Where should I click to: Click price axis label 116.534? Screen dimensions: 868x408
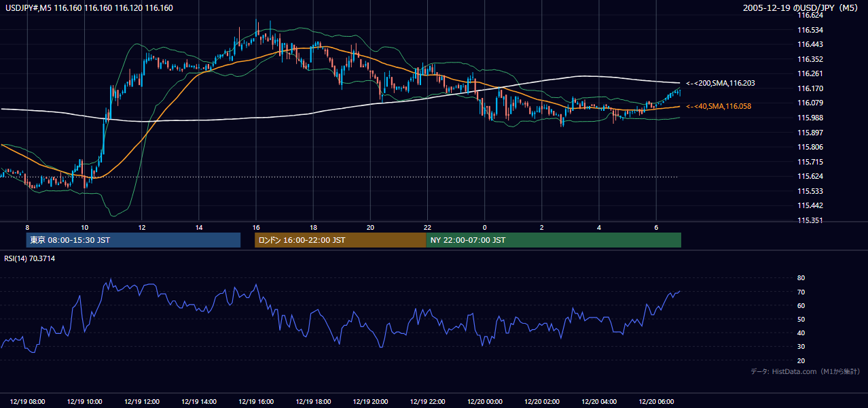point(810,30)
